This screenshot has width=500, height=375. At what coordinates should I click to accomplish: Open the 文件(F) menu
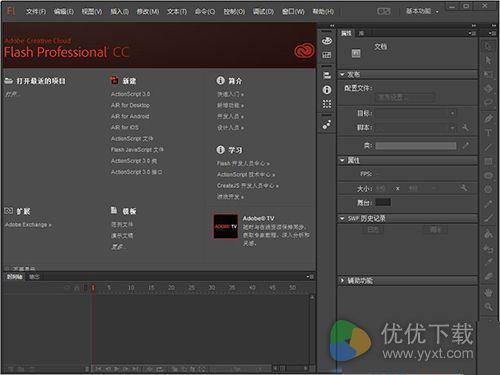point(36,12)
